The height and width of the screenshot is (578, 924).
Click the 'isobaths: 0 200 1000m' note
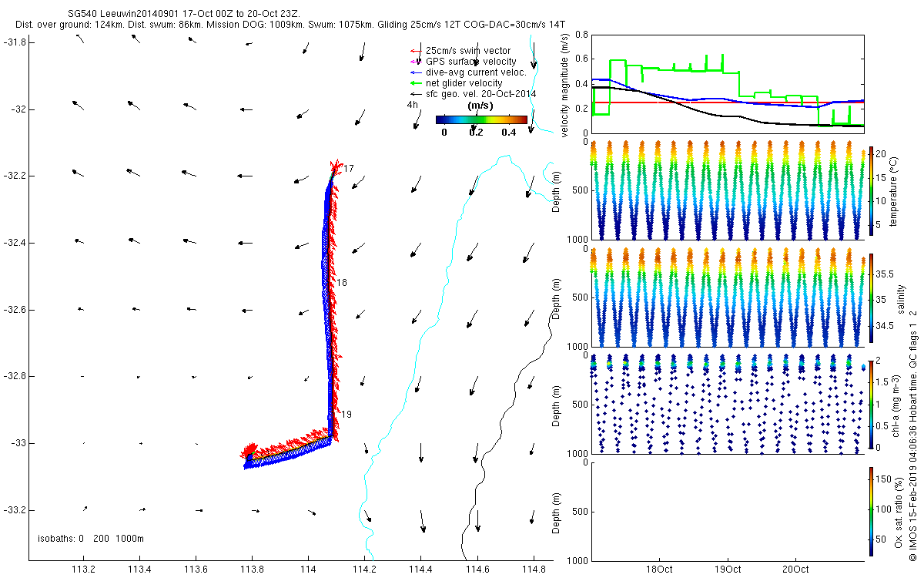(91, 538)
